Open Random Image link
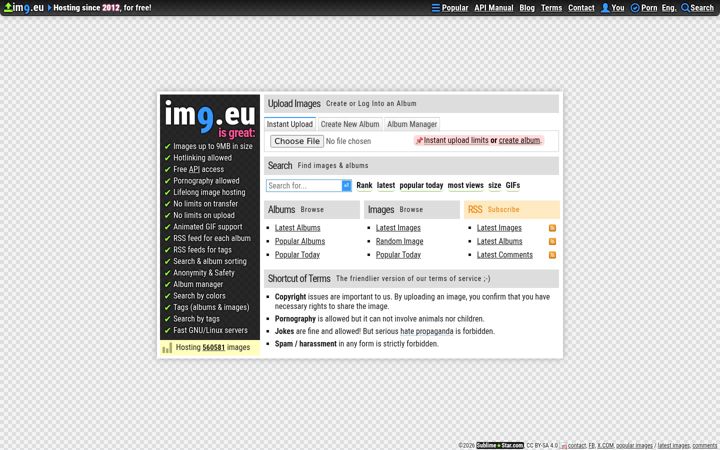Screen dimensions: 720x450 [x=399, y=241]
